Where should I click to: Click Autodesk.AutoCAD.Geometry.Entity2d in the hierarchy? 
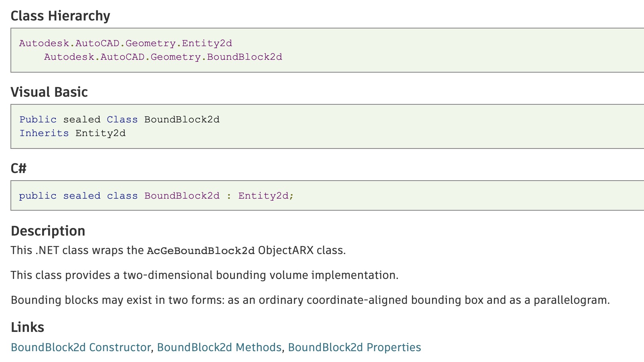click(126, 43)
